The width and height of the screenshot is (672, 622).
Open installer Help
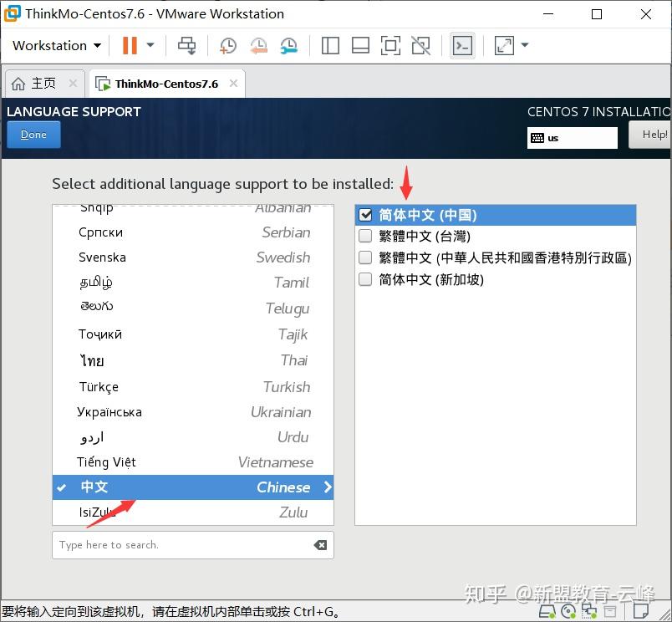(654, 134)
